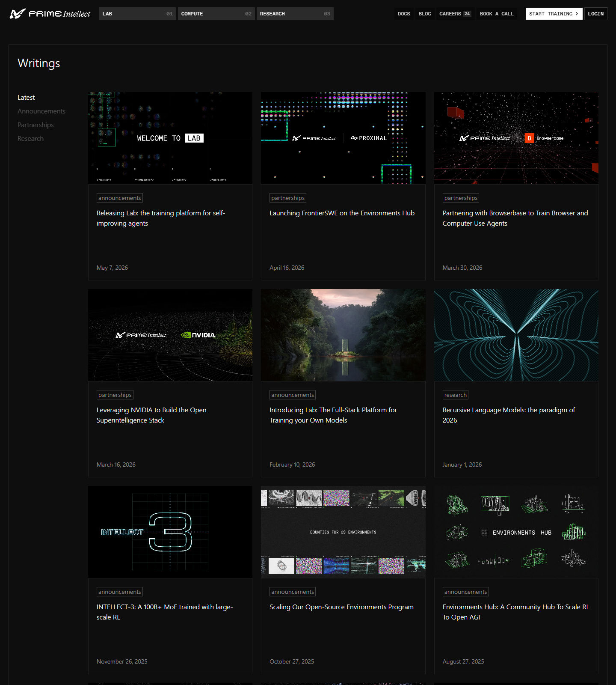The height and width of the screenshot is (685, 616).
Task: Click the START TRAINING button
Action: (x=554, y=14)
